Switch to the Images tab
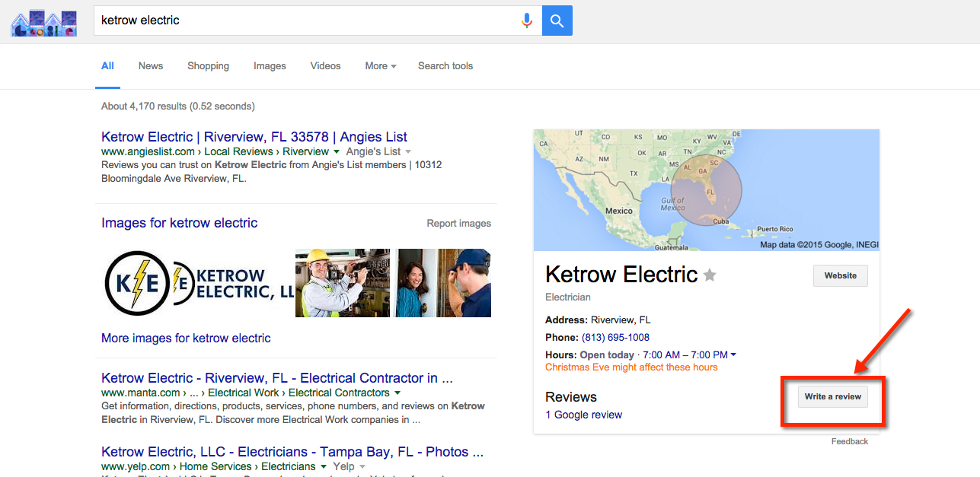 coord(270,66)
